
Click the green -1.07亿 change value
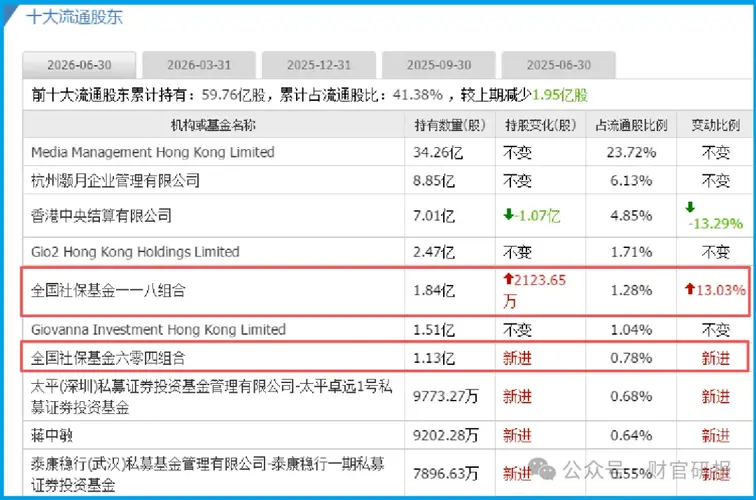click(537, 216)
